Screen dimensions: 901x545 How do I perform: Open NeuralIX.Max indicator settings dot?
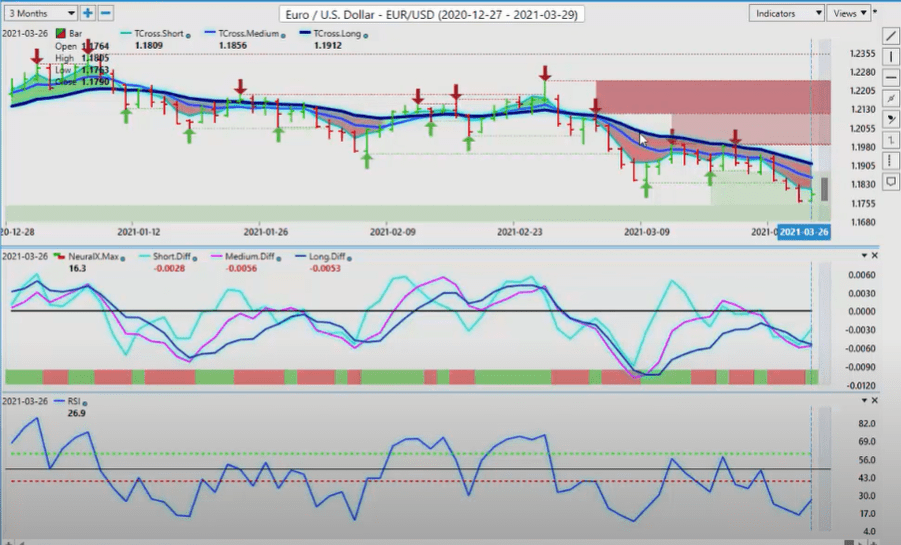123,258
